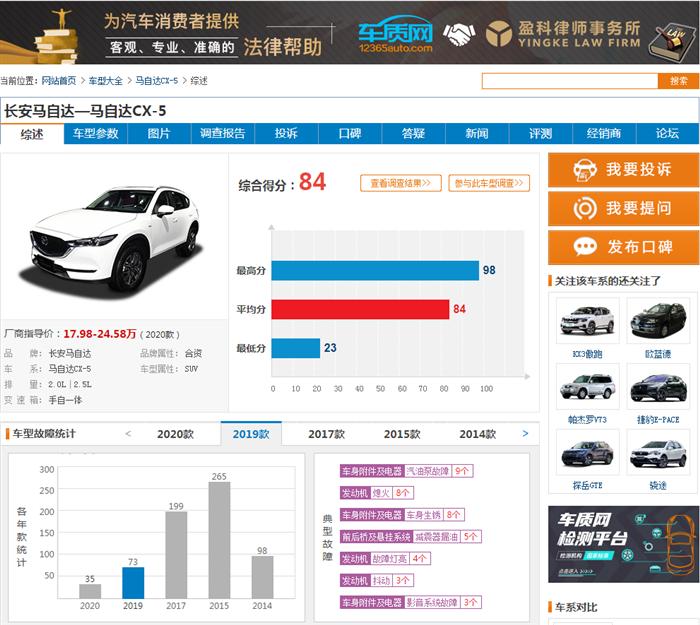Image resolution: width=700 pixels, height=625 pixels.
Task: Follow the 马自达CX-5 breadcrumb link
Action: 157,81
